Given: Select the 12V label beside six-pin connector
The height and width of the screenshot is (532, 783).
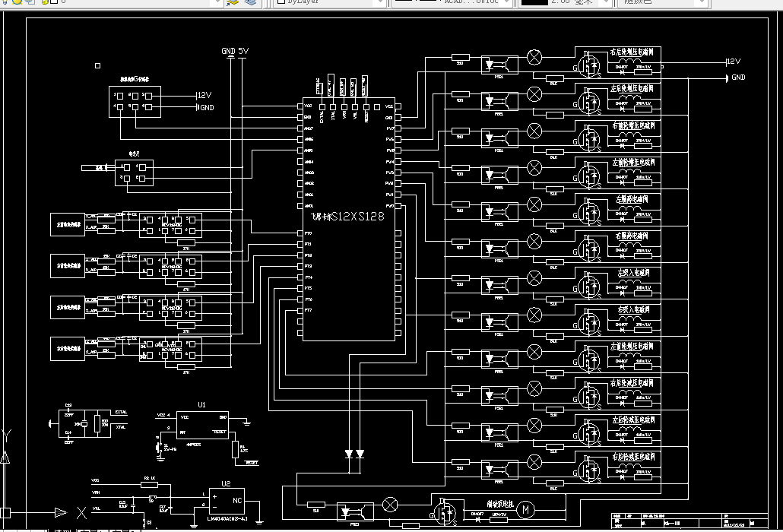Looking at the screenshot, I should click(204, 95).
